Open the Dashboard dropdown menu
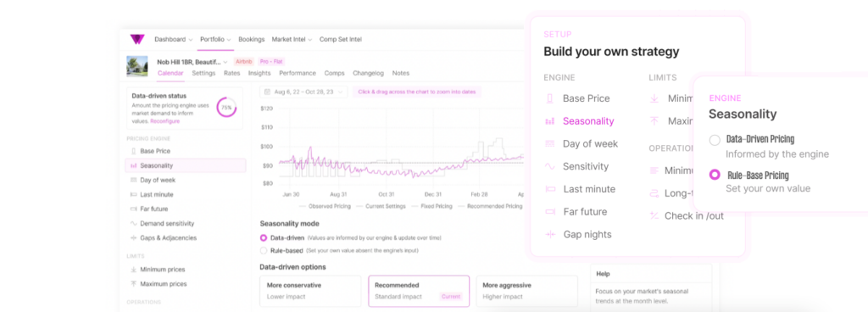 click(x=173, y=39)
